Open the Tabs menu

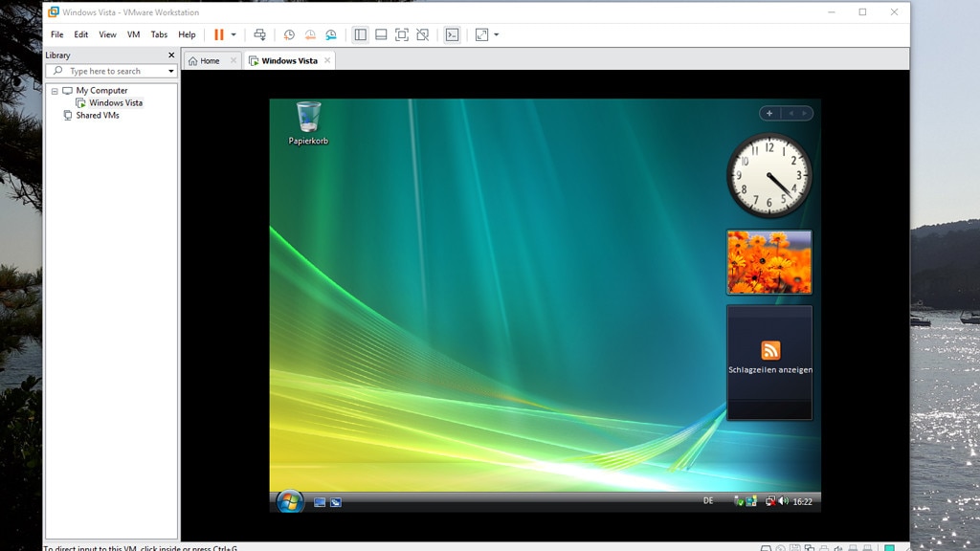click(160, 35)
